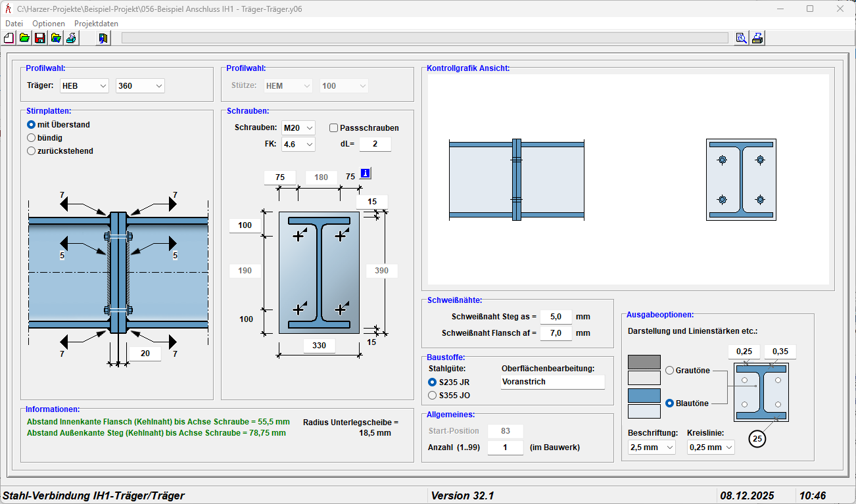
Task: Click the exit door icon in toolbar
Action: pyautogui.click(x=103, y=38)
